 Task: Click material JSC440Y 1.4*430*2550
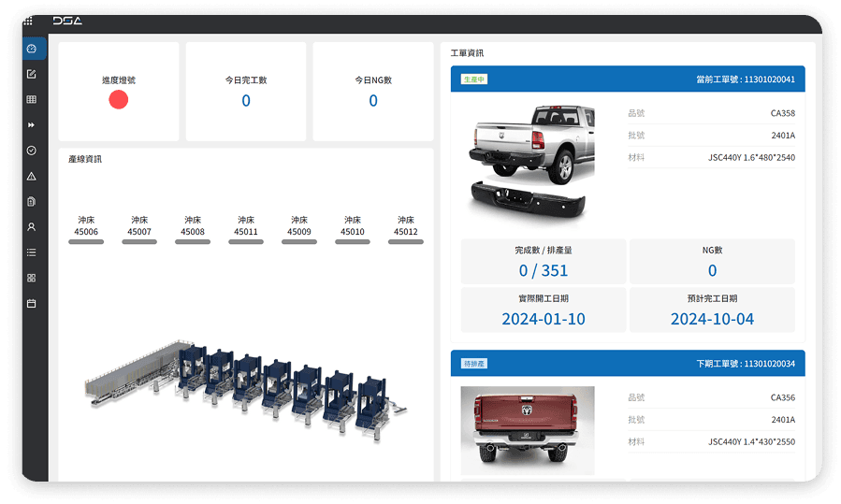pyautogui.click(x=751, y=441)
